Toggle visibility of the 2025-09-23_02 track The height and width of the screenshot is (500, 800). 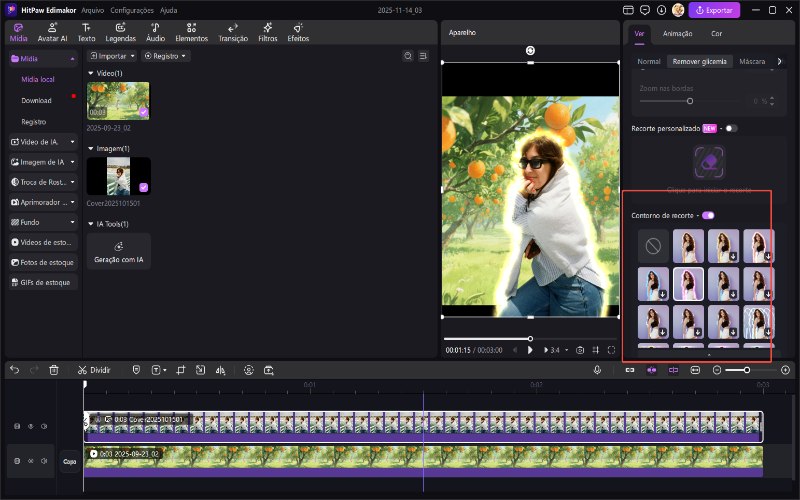31,461
